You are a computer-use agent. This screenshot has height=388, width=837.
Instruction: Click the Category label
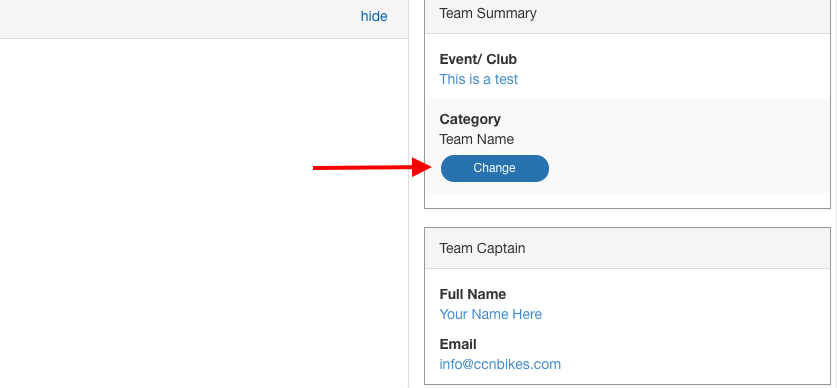470,119
